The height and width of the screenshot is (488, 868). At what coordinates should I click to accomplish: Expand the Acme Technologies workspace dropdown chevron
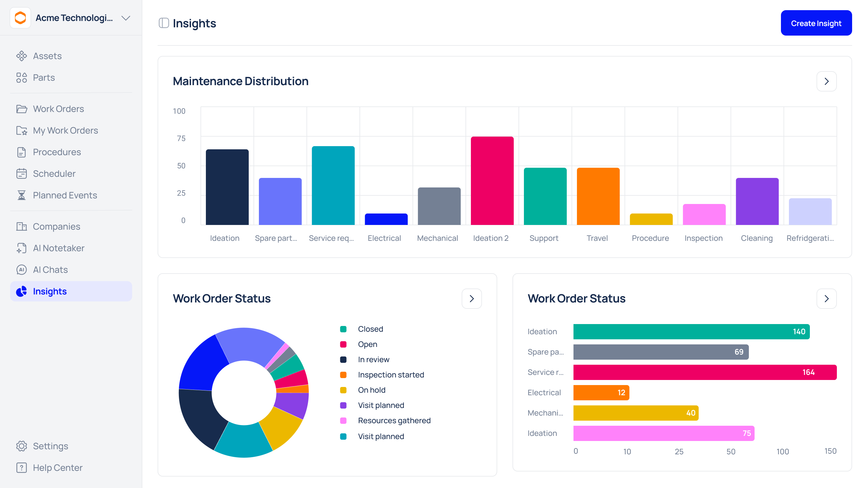pyautogui.click(x=126, y=18)
